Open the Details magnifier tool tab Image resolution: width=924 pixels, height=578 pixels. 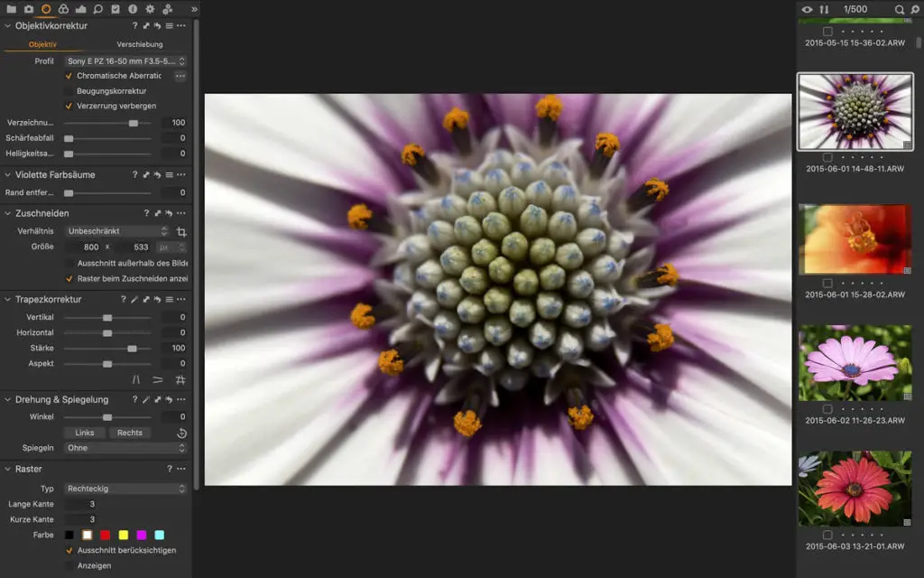click(x=97, y=9)
